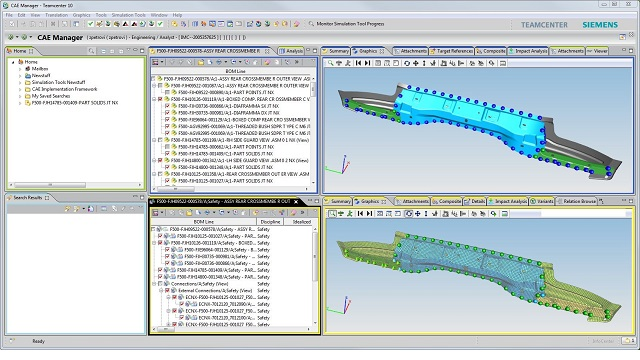Click the rotate tool in upper graphics toolbar
640x360 pixels.
pos(407,63)
